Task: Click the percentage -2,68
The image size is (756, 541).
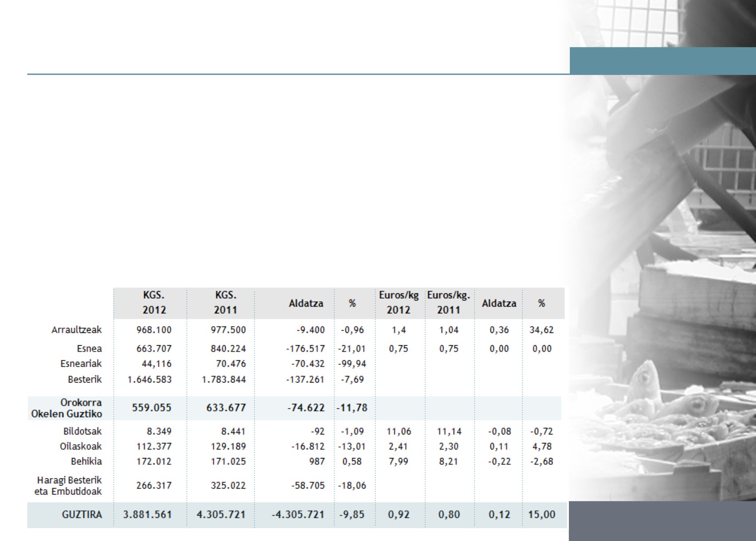Action: pyautogui.click(x=541, y=461)
